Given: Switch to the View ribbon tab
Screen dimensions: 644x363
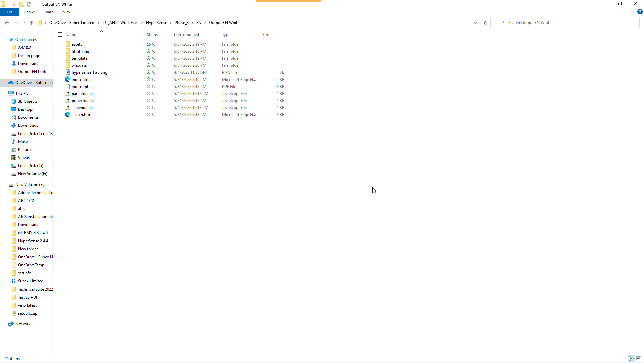Looking at the screenshot, I should pyautogui.click(x=67, y=12).
